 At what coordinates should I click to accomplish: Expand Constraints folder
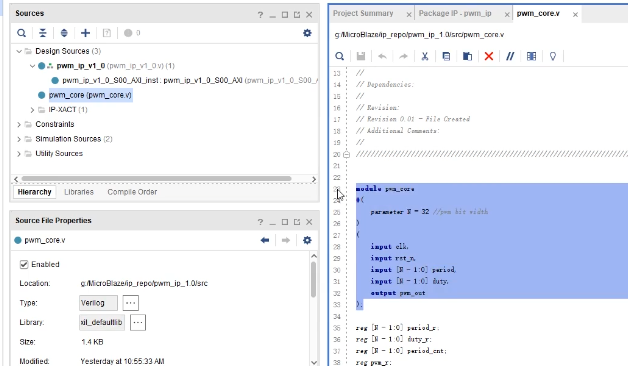[x=19, y=125]
